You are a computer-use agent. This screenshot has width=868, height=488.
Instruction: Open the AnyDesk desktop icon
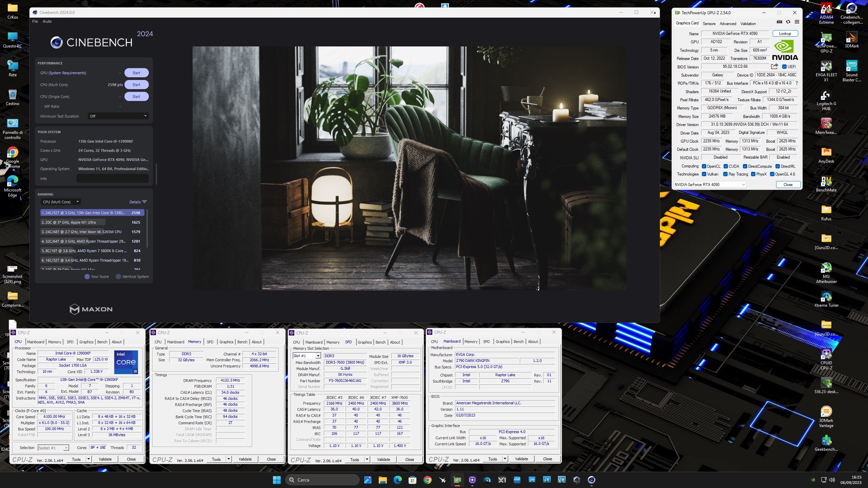826,155
